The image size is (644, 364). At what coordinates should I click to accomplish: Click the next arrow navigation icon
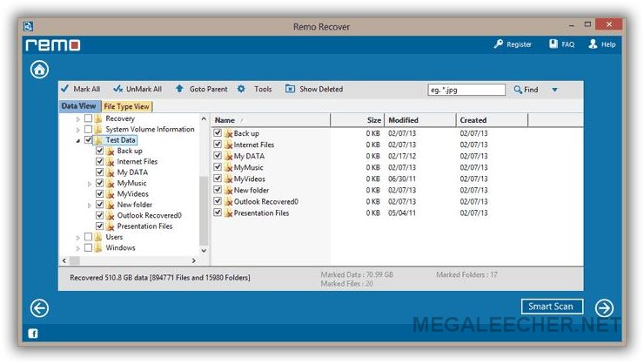pos(605,308)
